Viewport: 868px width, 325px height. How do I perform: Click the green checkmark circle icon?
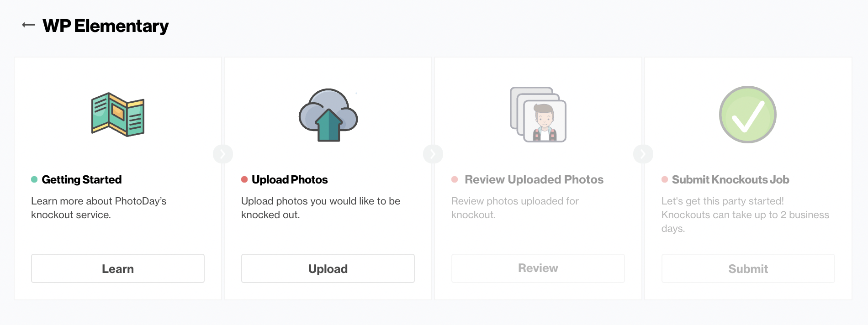[748, 115]
